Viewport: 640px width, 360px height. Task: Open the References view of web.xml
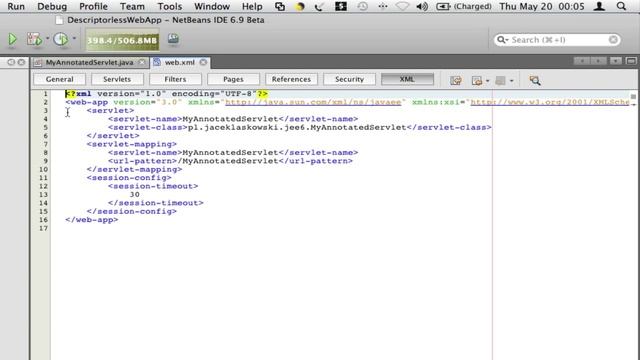291,79
